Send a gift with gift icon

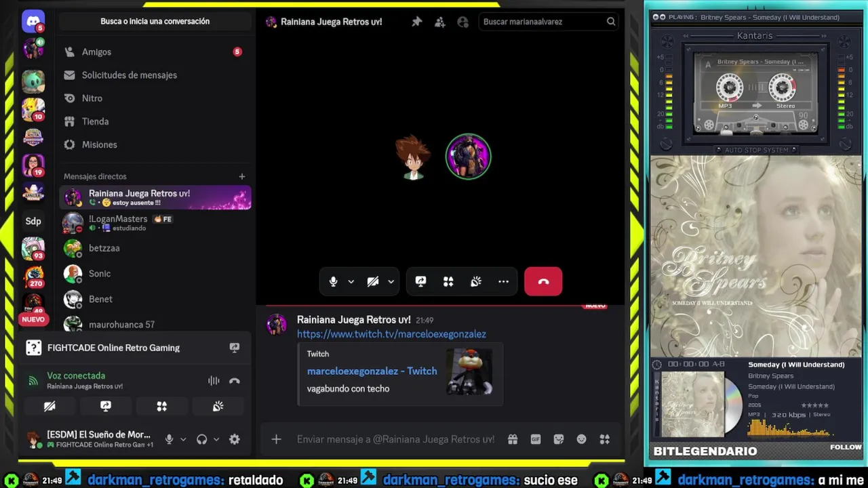click(x=512, y=439)
